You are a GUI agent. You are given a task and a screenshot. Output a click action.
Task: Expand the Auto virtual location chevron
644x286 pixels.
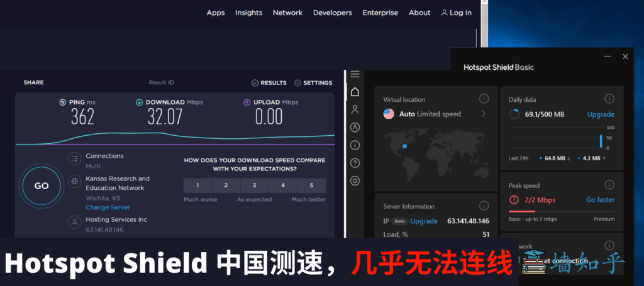coord(484,114)
